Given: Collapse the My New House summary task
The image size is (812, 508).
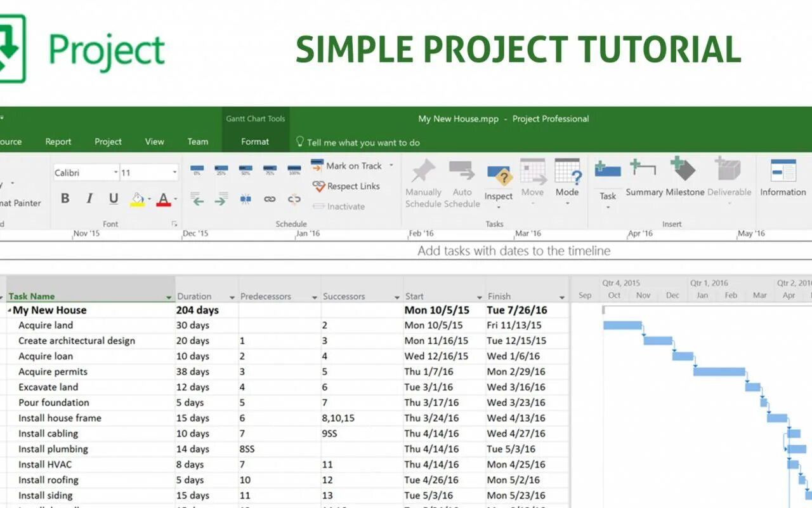Looking at the screenshot, I should click(x=10, y=311).
